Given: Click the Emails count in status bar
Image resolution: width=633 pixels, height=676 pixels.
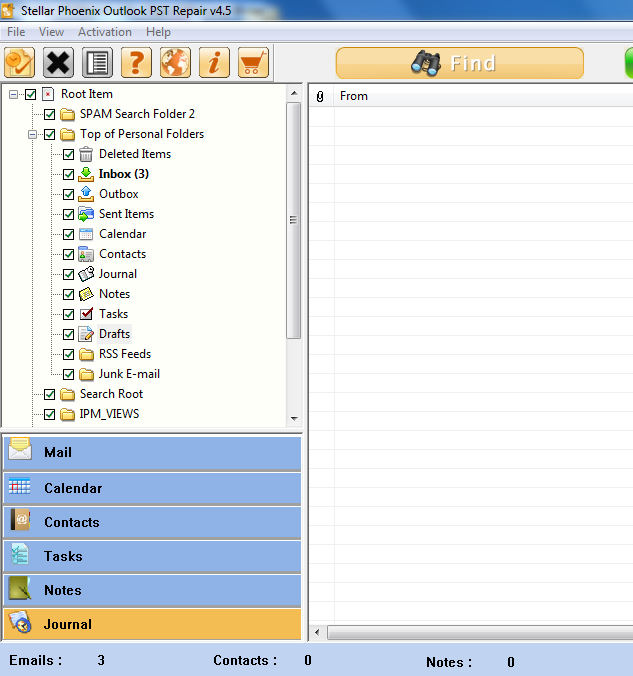Looking at the screenshot, I should tap(101, 660).
